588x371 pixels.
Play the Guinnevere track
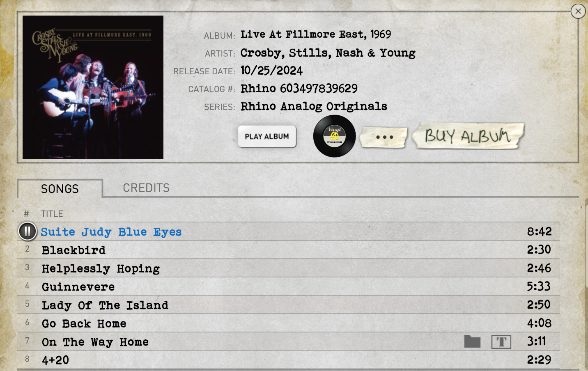point(288,286)
